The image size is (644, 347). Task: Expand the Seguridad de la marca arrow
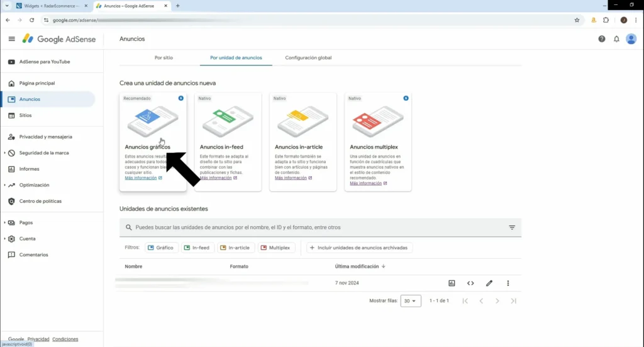4,153
